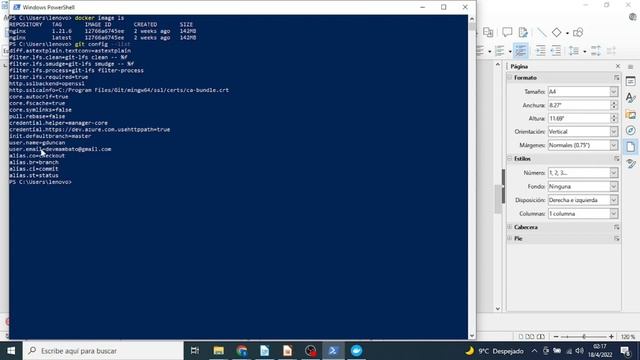Open the Style Inspector sidebar tab
The width and height of the screenshot is (640, 360).
[x=631, y=164]
